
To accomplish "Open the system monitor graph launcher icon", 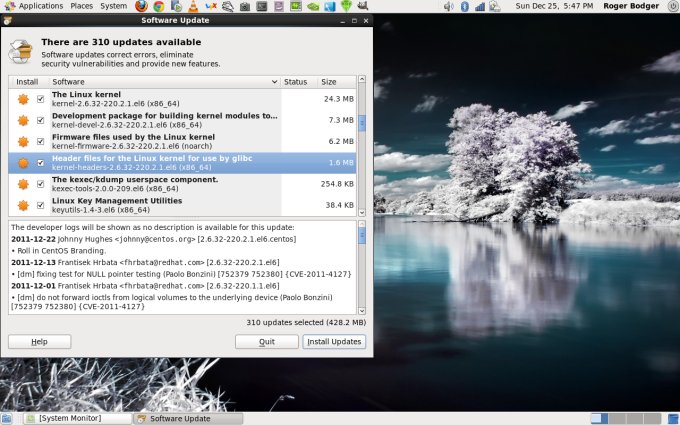I will click(296, 6).
